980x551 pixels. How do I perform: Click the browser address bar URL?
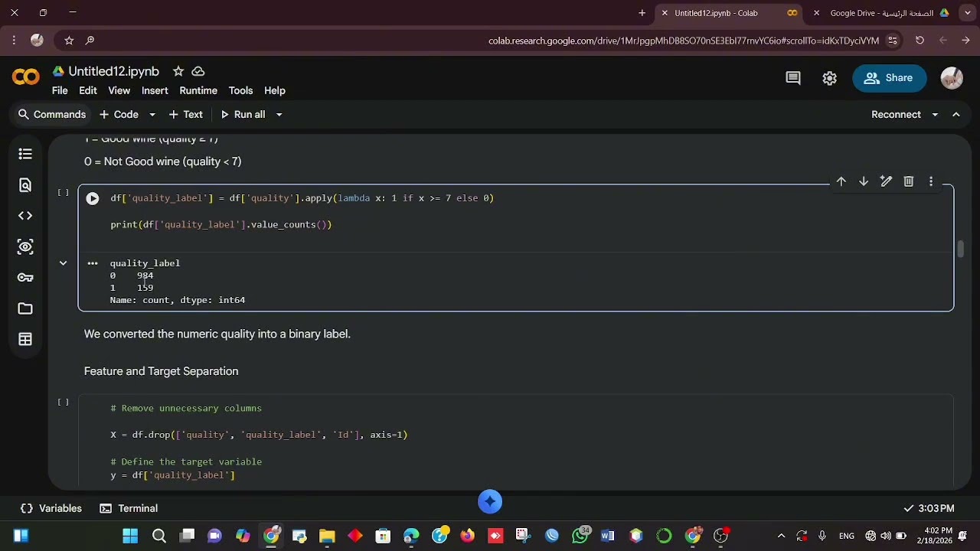684,41
